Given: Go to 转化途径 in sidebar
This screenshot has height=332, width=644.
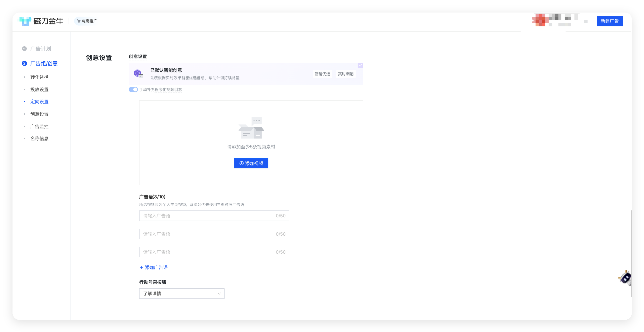Looking at the screenshot, I should [x=39, y=77].
